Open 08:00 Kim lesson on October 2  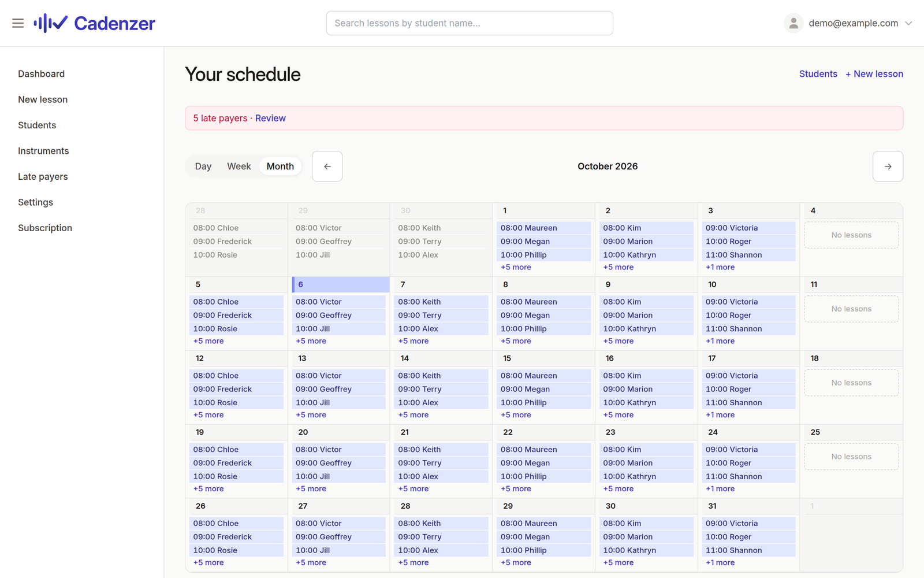click(x=646, y=228)
